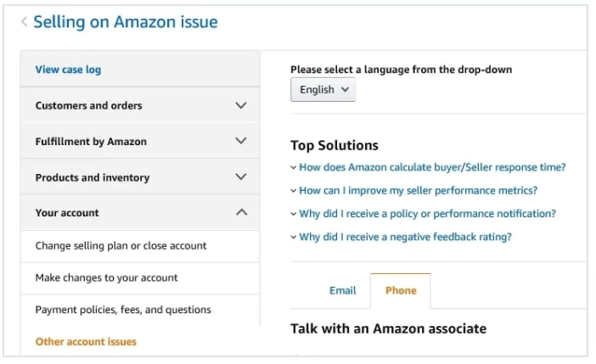Open View case log link
This screenshot has width=596, height=364.
(69, 70)
